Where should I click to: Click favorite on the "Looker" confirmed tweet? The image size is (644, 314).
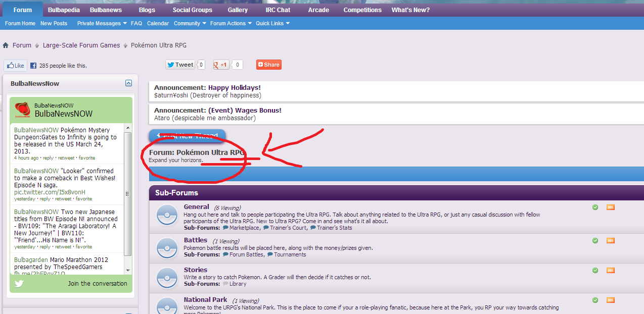coord(84,199)
